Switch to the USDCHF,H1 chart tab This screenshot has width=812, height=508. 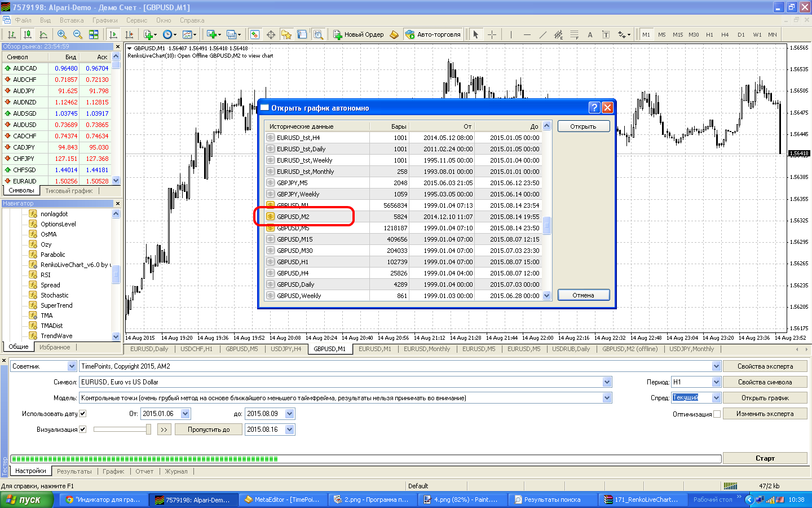click(196, 349)
